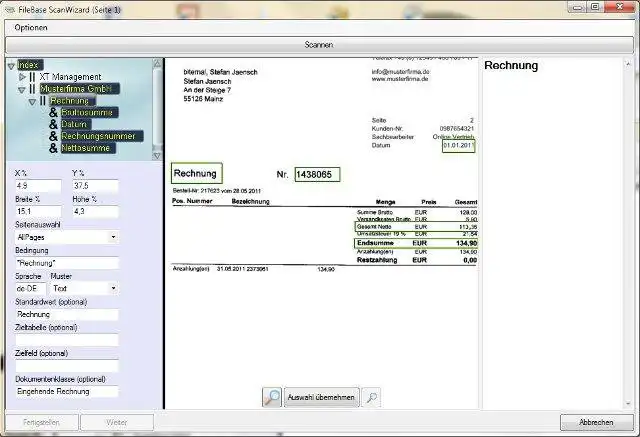This screenshot has height=437, width=640.
Task: Select the Datum field entry
Action: coord(76,124)
